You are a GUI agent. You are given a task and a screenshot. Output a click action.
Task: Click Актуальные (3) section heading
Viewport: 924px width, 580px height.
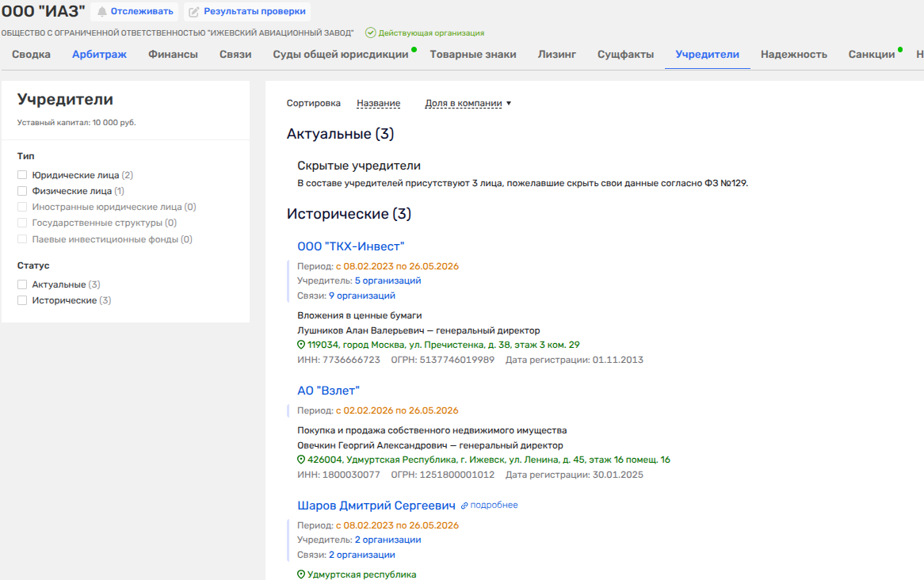340,134
